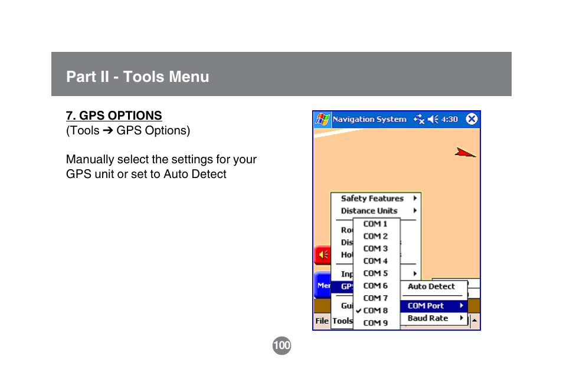The image size is (563, 392).
Task: Expand the COM Port arrow
Action: (x=461, y=305)
